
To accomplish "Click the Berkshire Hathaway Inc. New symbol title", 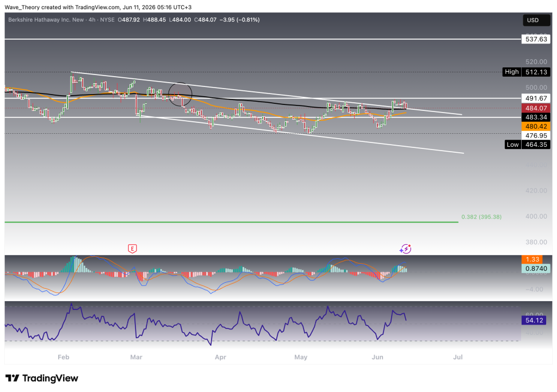I will pos(46,20).
